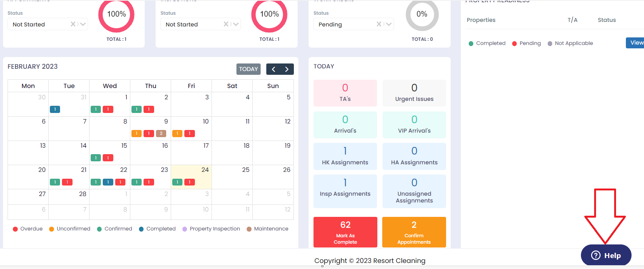Open the Insp Assignments tile
The height and width of the screenshot is (269, 644).
click(x=345, y=191)
